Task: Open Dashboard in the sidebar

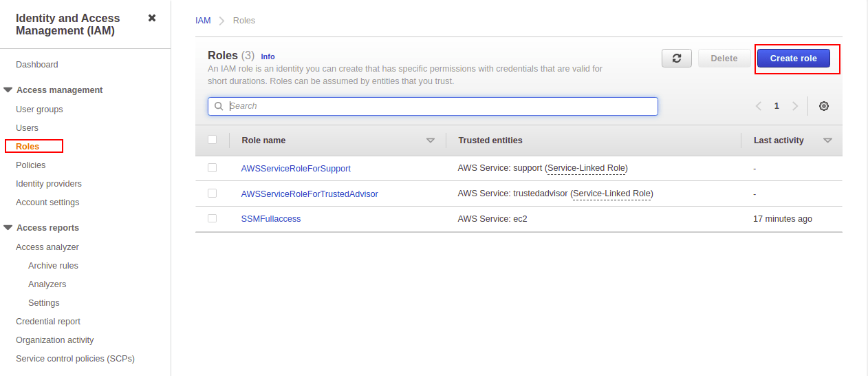Action: tap(37, 65)
